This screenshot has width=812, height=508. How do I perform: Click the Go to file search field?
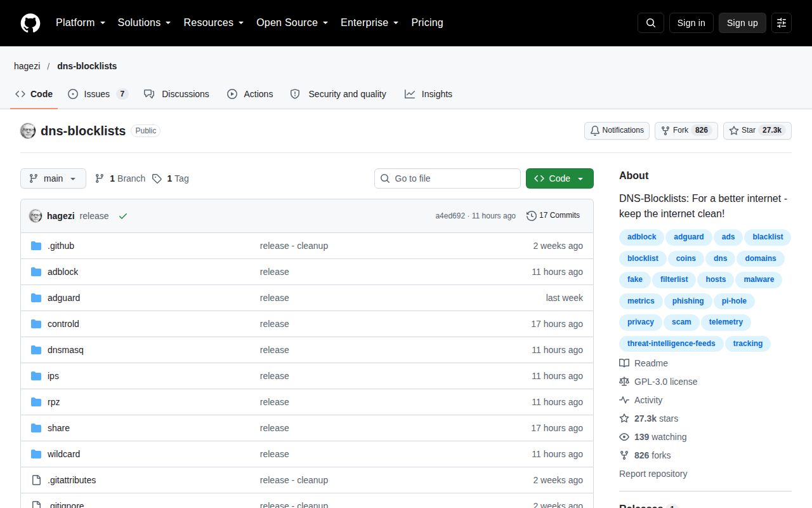coord(447,178)
